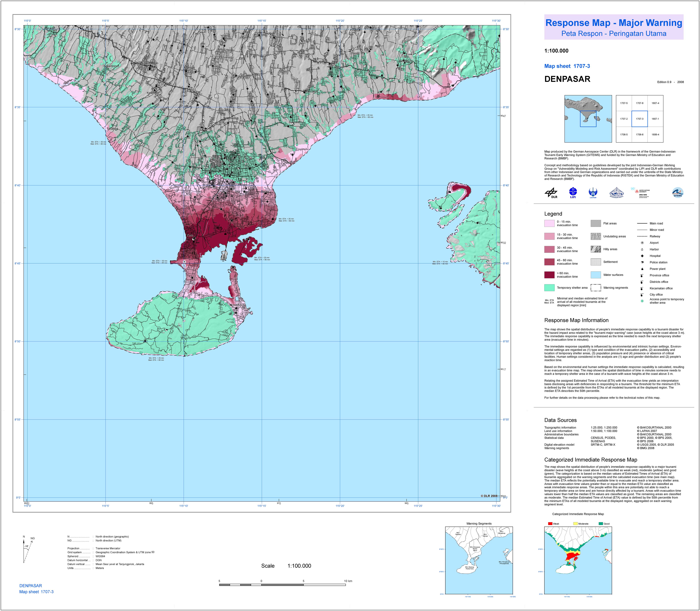Screen dimensions: 700x611
Task: Click the 30 - 45 min. evacuation swatch
Action: tap(549, 249)
